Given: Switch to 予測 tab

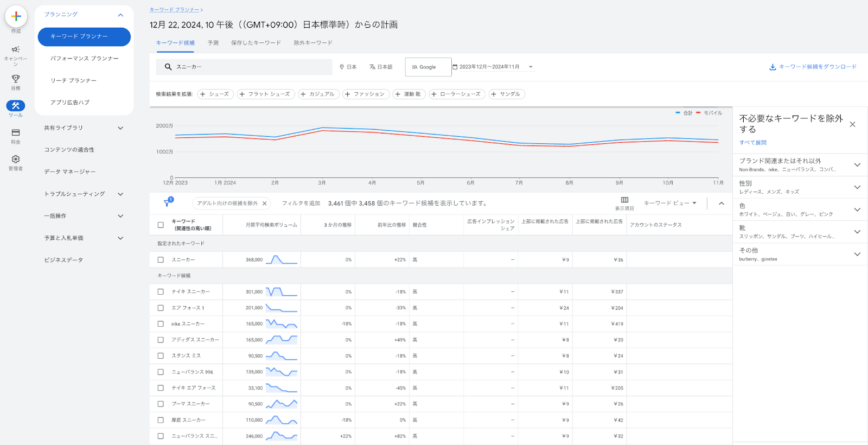Looking at the screenshot, I should point(213,43).
